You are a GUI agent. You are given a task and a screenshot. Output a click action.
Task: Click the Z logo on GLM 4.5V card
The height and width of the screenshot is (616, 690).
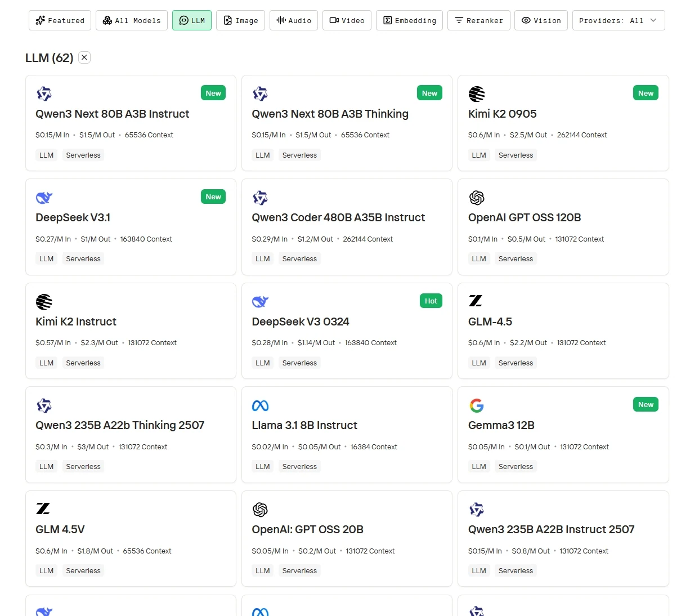[43, 508]
